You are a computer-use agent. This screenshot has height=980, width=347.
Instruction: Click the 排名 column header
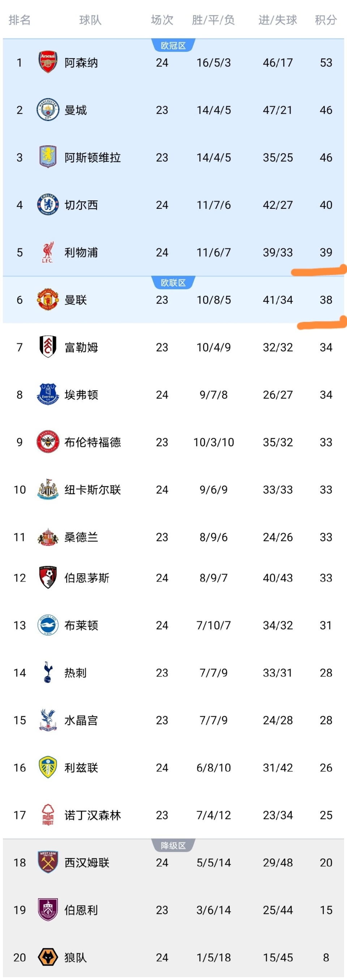pos(20,20)
